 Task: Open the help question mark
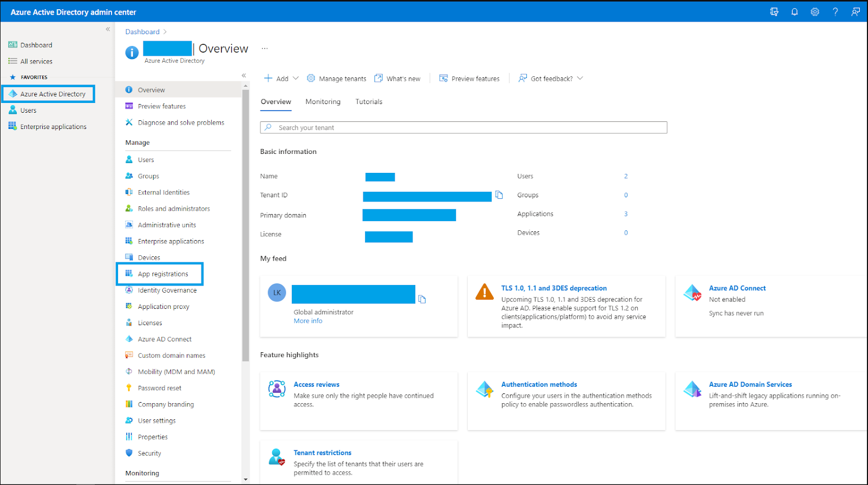click(836, 12)
